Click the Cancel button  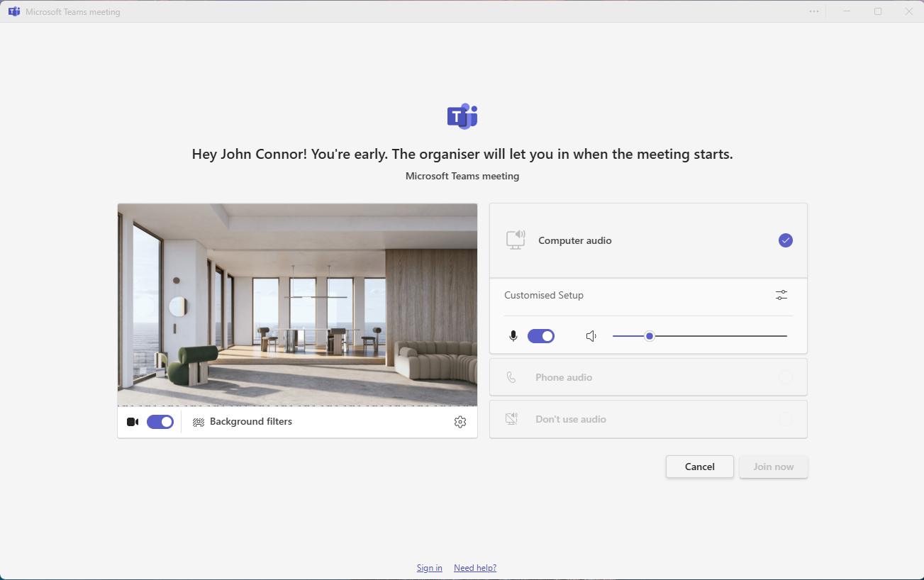(700, 467)
